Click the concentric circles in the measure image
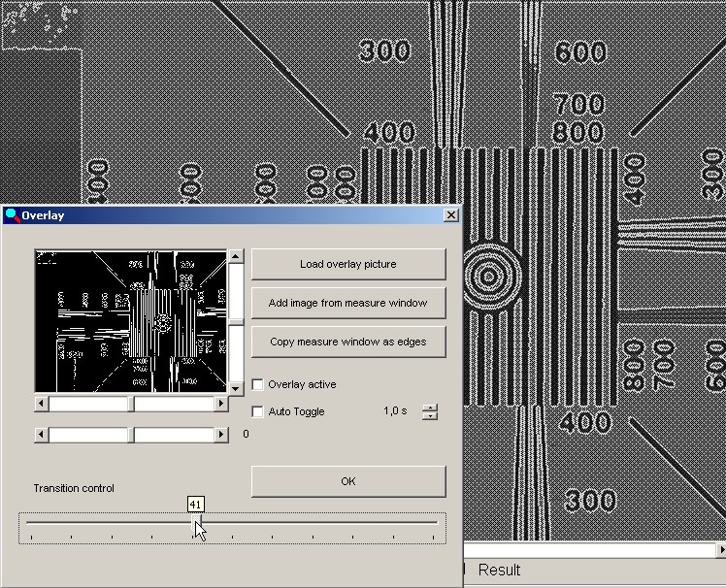The height and width of the screenshot is (588, 726). pyautogui.click(x=489, y=275)
